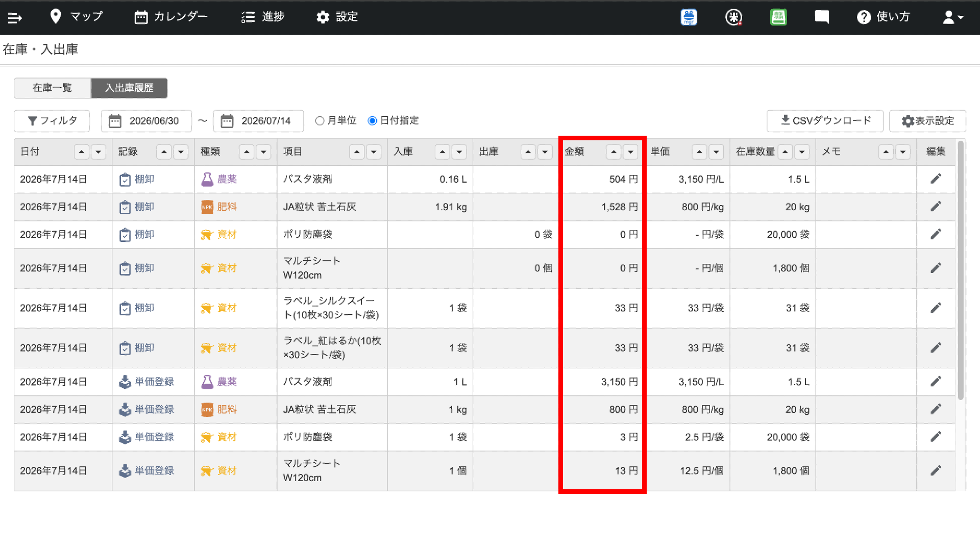
Task: Edit the バスタ液剤 単価登録 row
Action: click(x=936, y=382)
